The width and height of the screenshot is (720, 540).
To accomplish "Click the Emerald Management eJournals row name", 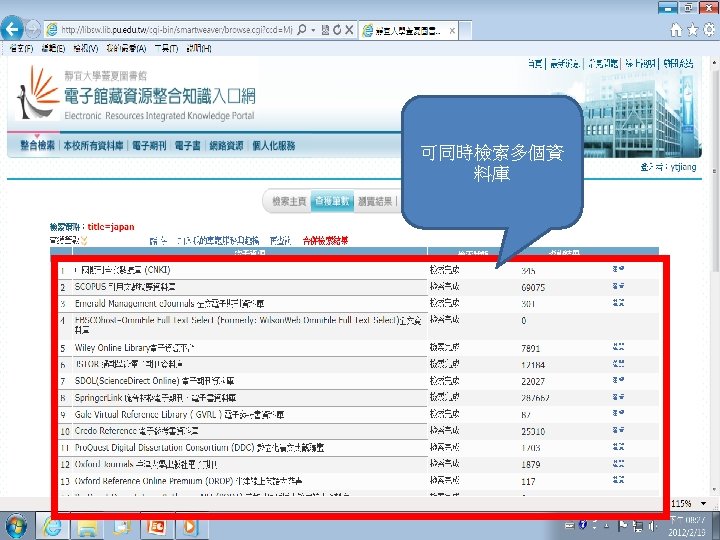I will (x=169, y=304).
